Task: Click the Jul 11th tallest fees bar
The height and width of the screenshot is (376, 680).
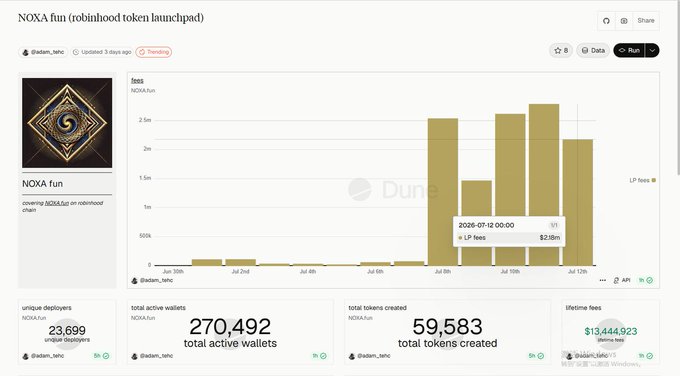Action: (x=544, y=185)
